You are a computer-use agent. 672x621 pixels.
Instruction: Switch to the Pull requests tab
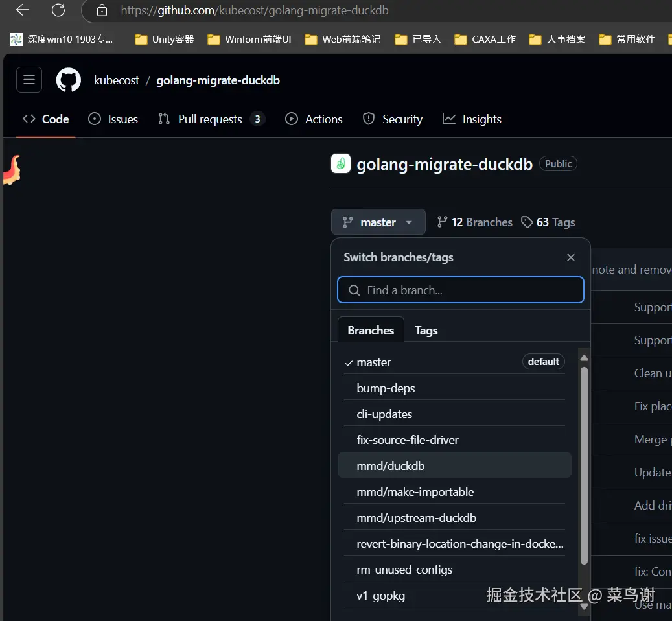coord(211,119)
